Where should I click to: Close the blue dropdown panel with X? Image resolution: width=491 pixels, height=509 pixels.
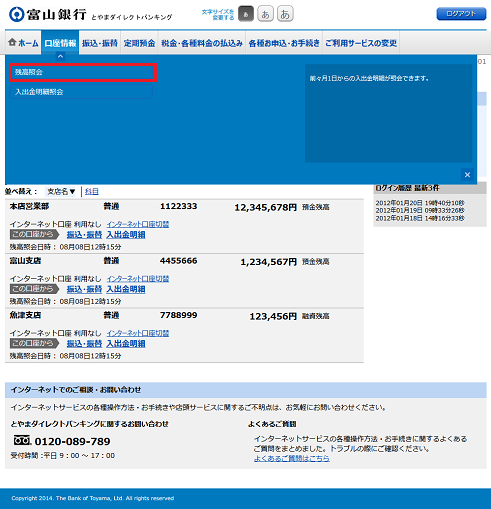coord(467,174)
